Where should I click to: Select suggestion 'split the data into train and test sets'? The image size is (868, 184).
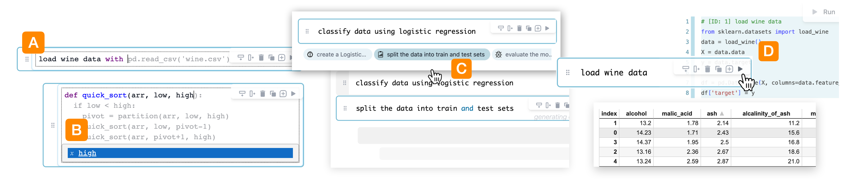(432, 54)
